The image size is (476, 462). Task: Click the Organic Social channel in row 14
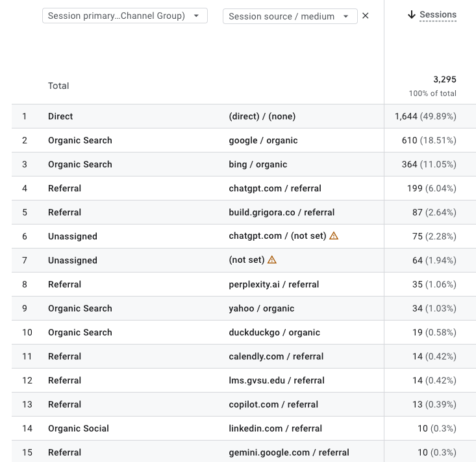(x=79, y=428)
